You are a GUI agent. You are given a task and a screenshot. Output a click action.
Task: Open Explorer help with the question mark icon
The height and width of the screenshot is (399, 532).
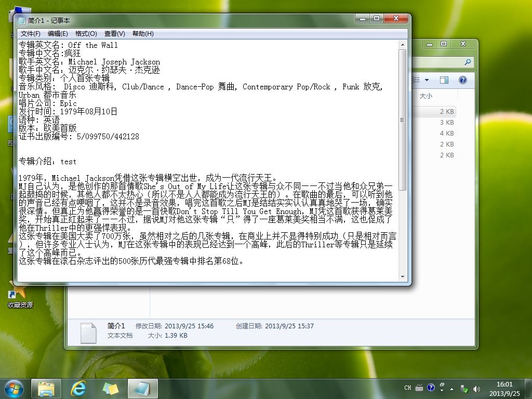462,80
